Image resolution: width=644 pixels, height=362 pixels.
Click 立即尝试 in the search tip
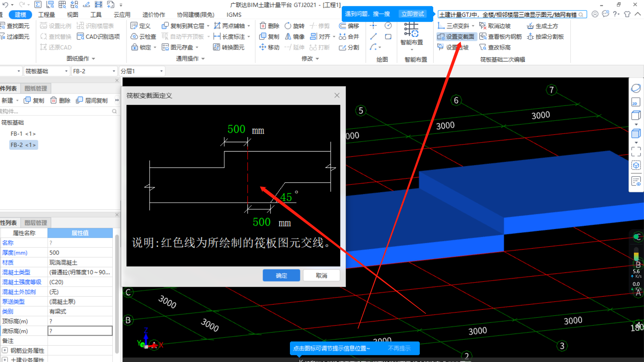(x=412, y=14)
